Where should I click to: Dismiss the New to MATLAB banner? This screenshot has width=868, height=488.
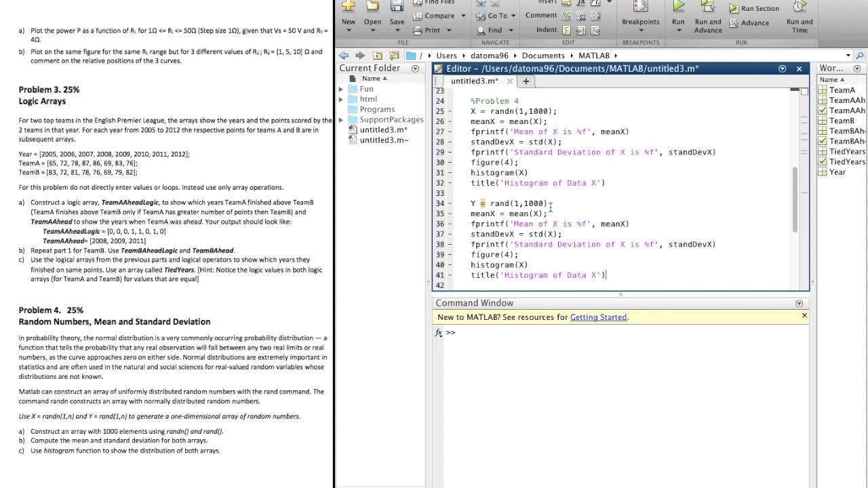pyautogui.click(x=804, y=316)
